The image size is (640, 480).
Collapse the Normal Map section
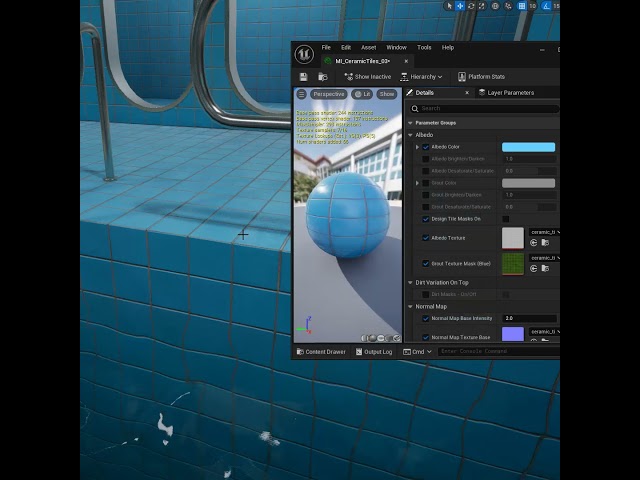(410, 307)
